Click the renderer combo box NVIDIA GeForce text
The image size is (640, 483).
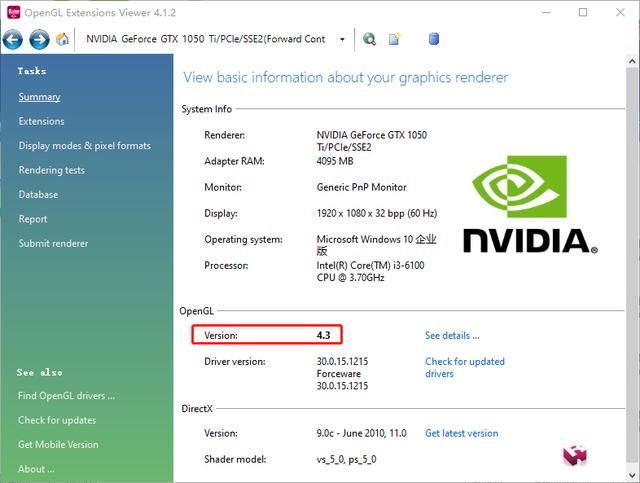[206, 39]
